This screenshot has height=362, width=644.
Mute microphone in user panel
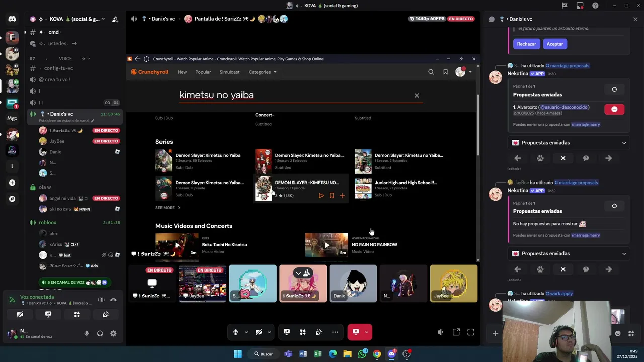(87, 333)
